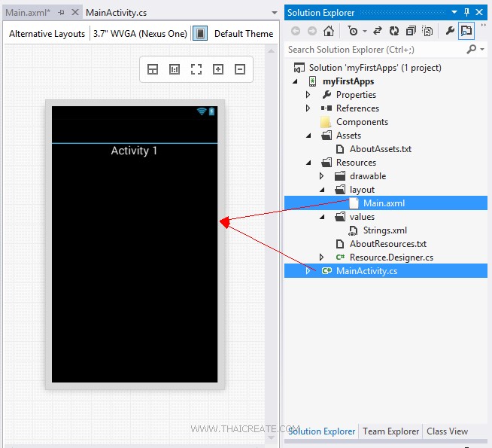Collapse the values folder
Image resolution: width=492 pixels, height=448 pixels.
pyautogui.click(x=322, y=217)
